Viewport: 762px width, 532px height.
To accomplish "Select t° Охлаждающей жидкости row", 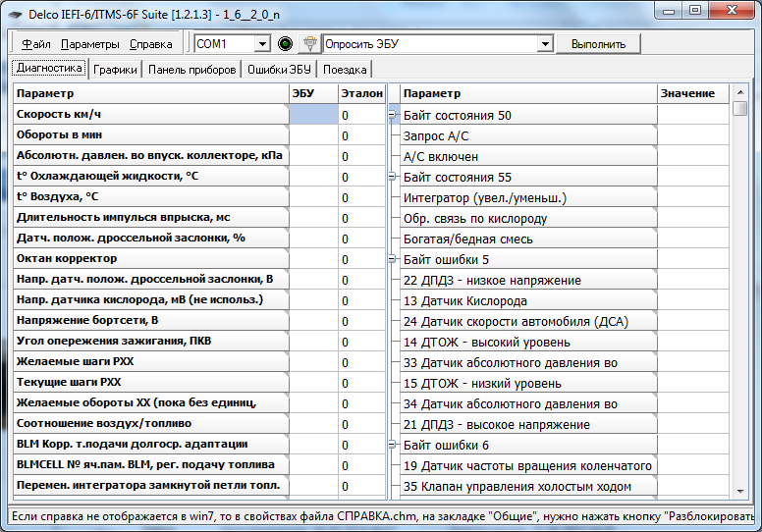I will pos(151,177).
